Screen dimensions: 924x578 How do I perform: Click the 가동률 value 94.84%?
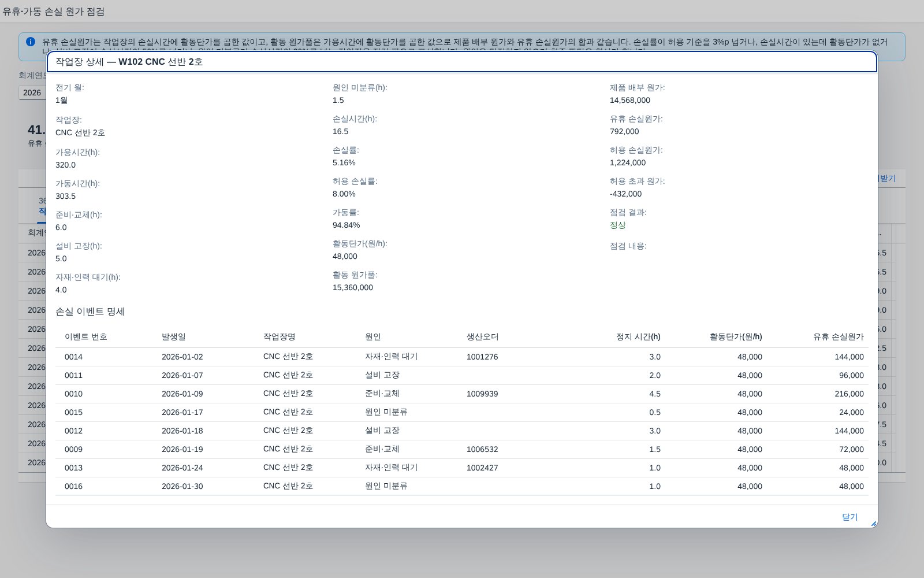pos(346,225)
